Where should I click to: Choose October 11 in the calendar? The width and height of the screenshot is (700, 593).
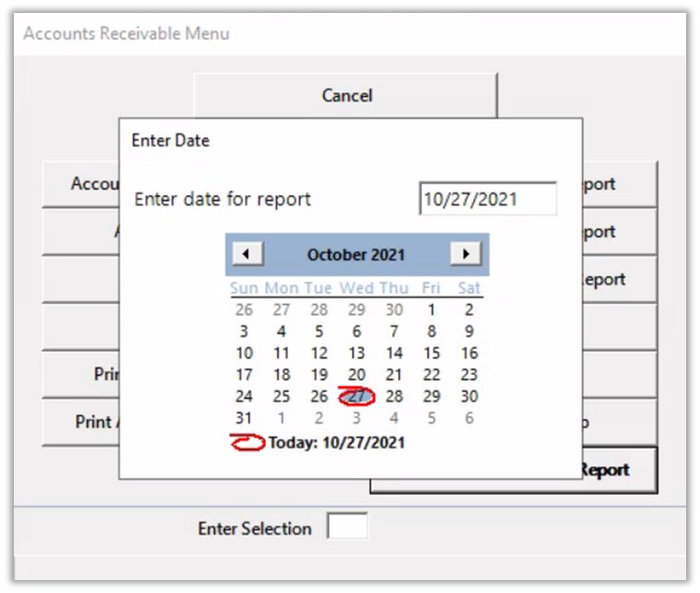point(282,353)
